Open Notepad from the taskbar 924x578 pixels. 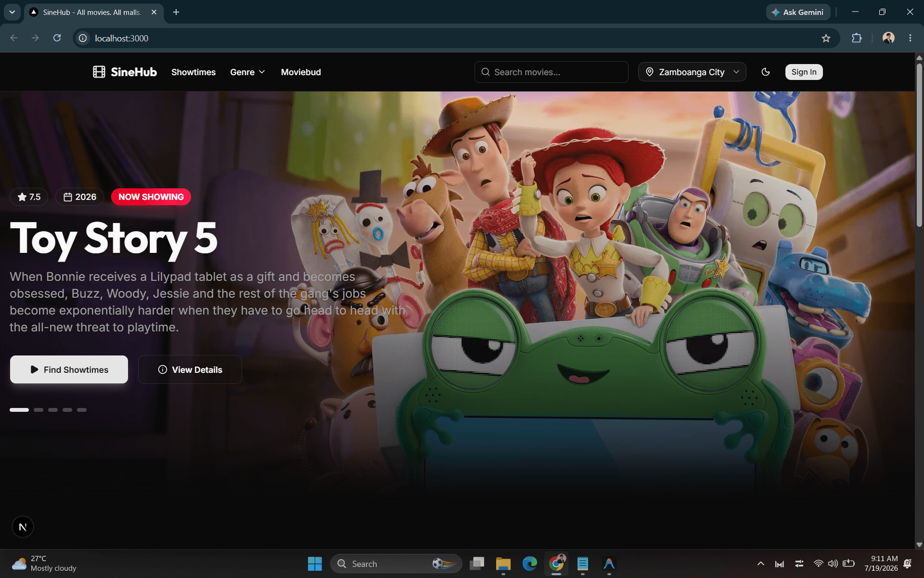click(x=582, y=564)
